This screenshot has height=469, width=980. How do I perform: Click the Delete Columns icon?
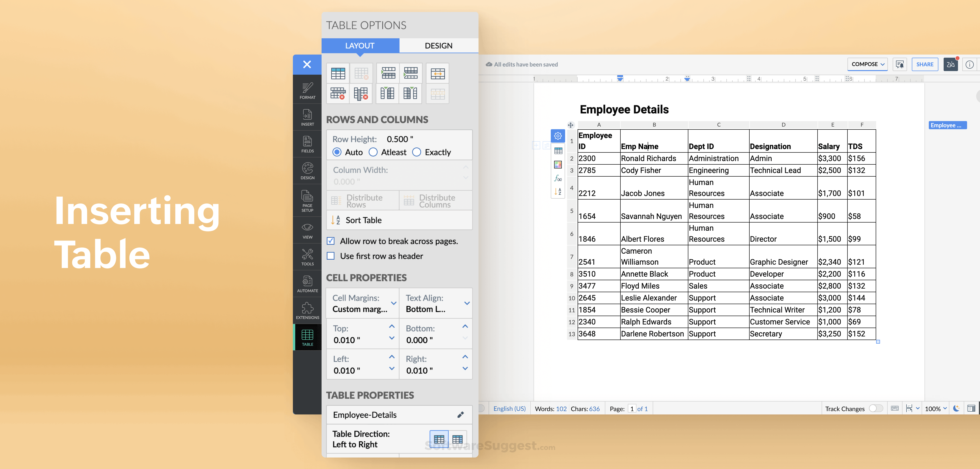361,94
